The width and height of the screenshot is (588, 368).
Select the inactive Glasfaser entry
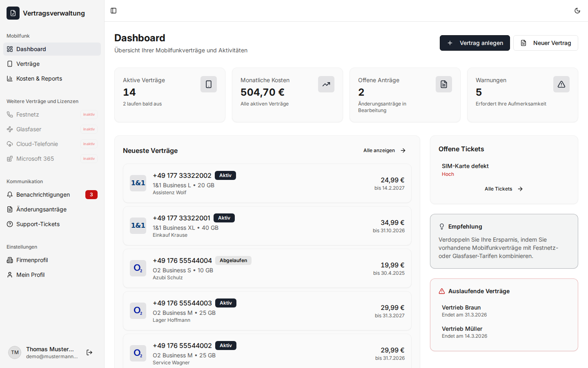point(52,129)
